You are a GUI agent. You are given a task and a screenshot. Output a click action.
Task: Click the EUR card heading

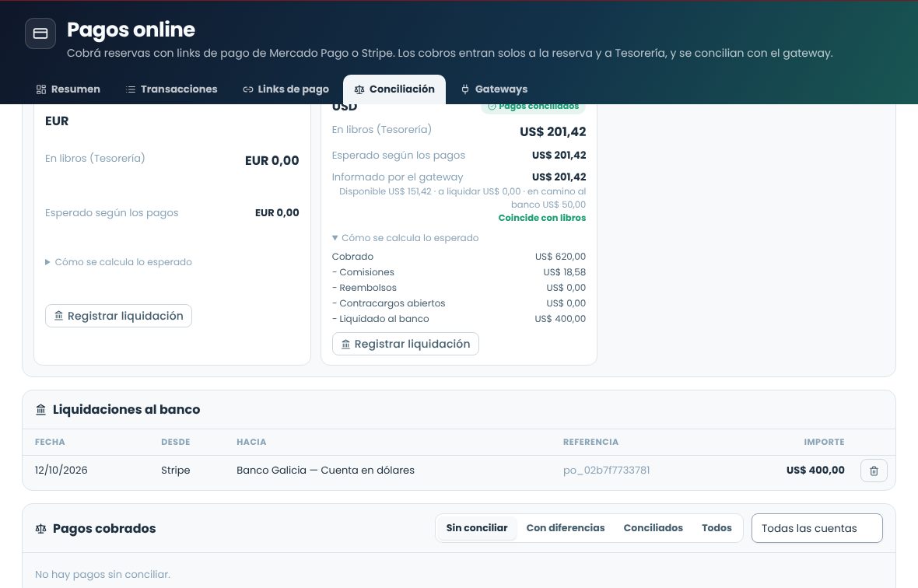pos(57,121)
